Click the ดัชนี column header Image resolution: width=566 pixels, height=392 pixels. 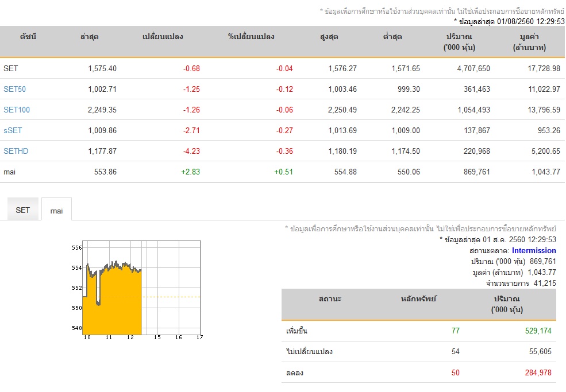coord(28,37)
